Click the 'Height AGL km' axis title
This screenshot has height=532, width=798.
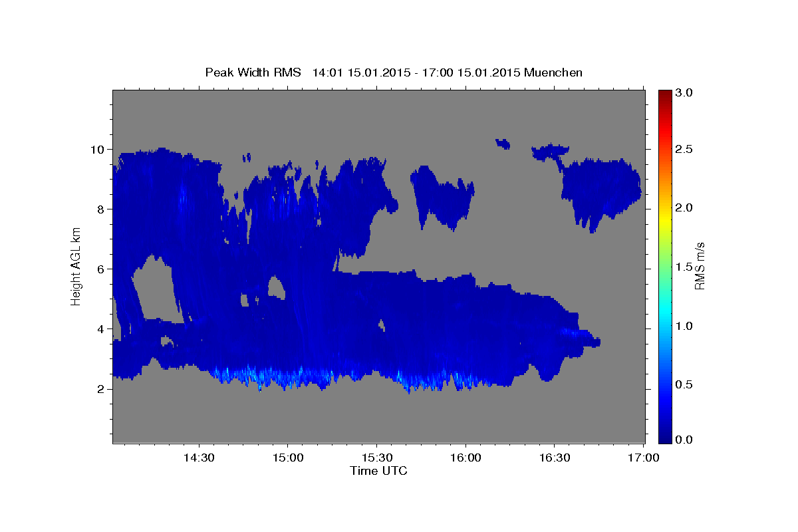click(76, 266)
